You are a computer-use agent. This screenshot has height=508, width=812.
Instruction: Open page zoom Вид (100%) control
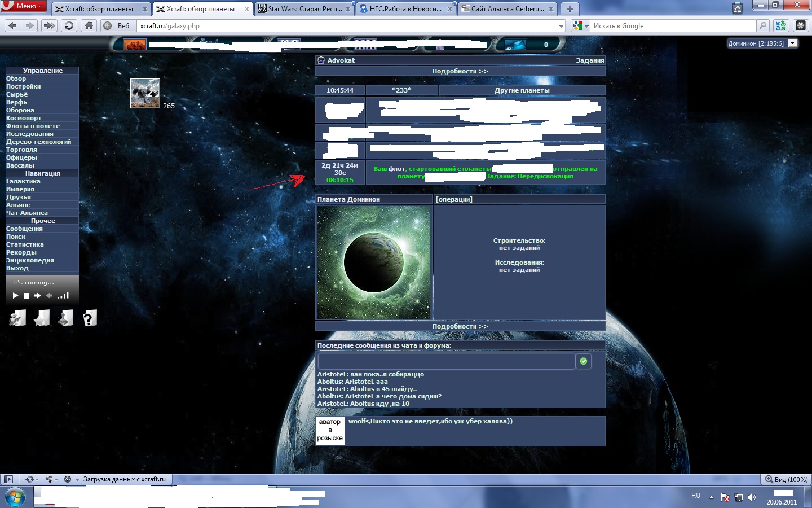point(786,479)
